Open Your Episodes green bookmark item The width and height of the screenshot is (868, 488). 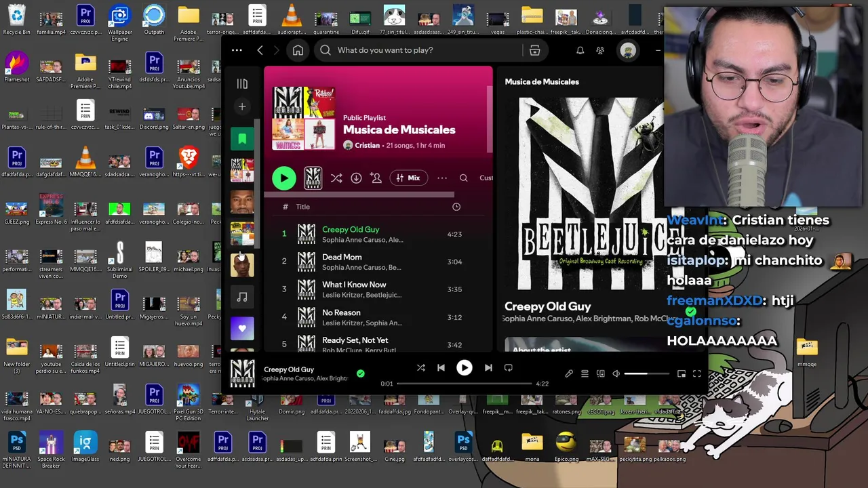click(242, 139)
